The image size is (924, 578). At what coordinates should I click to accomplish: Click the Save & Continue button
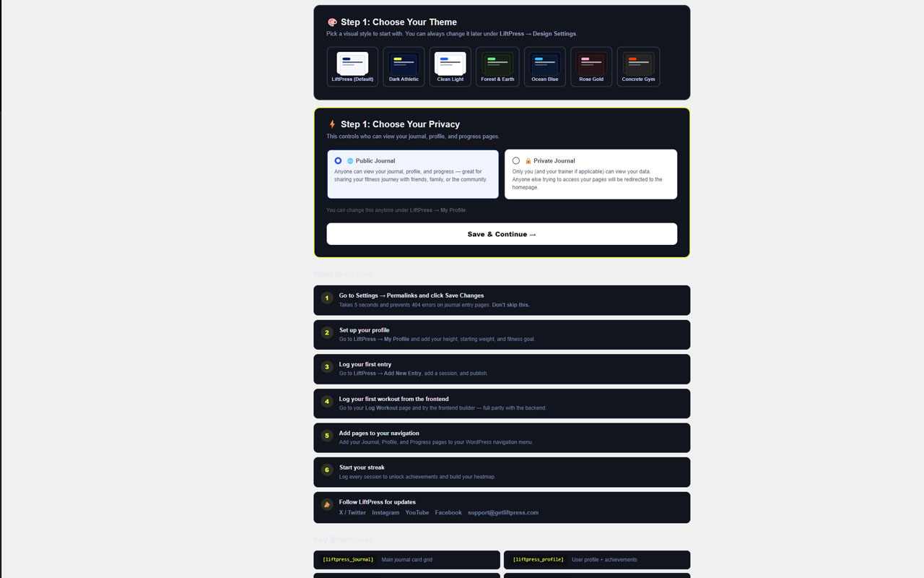(502, 234)
